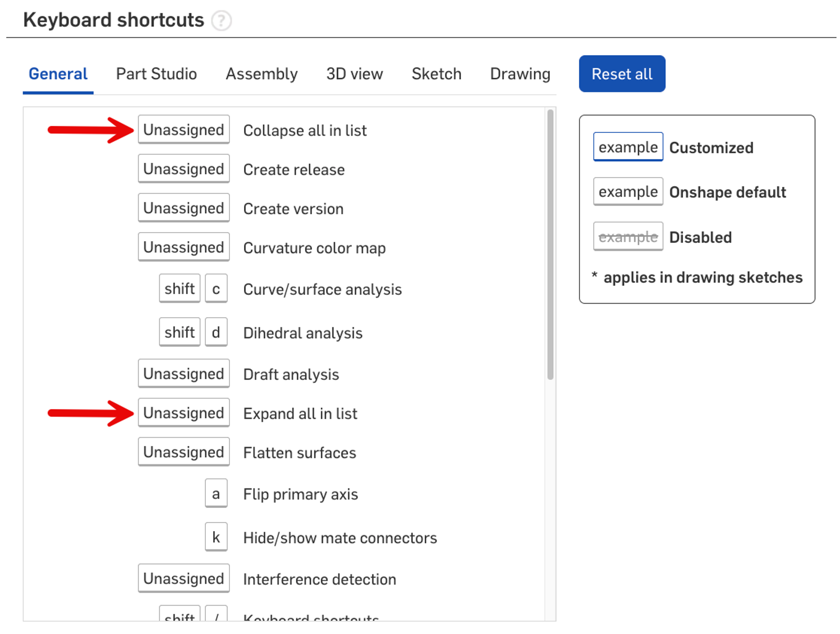Switch to the Part Studio tab
This screenshot has width=840, height=634.
[x=156, y=74]
